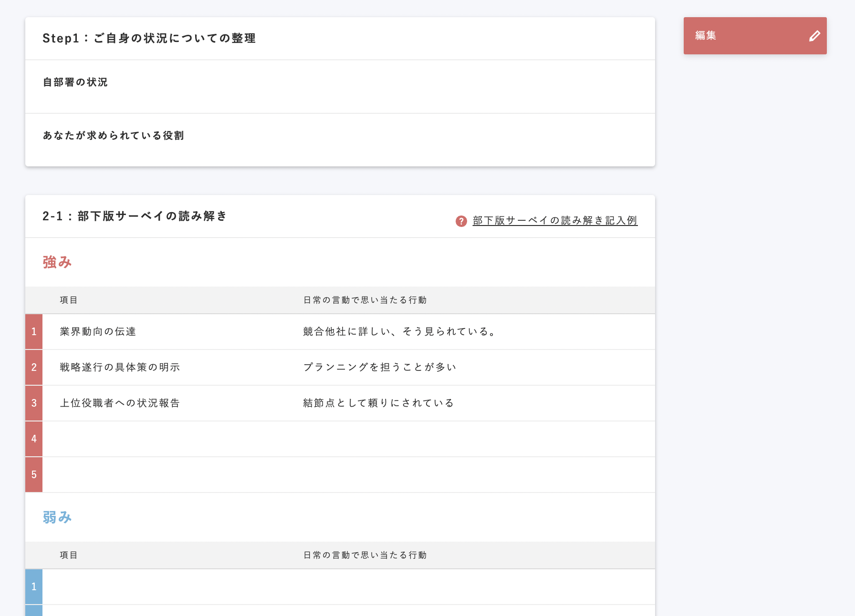The height and width of the screenshot is (616, 855).
Task: Click 項目 column header in 弱み table
Action: [x=69, y=555]
